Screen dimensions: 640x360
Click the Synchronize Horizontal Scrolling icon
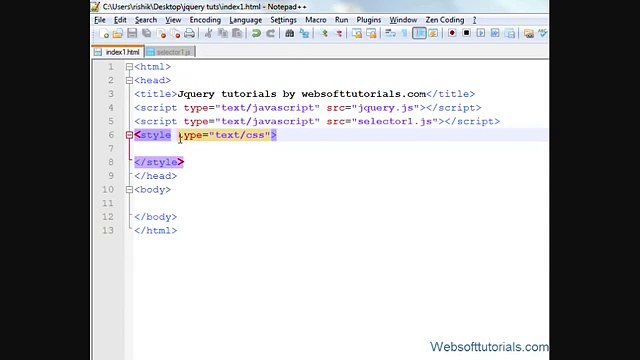371,33
